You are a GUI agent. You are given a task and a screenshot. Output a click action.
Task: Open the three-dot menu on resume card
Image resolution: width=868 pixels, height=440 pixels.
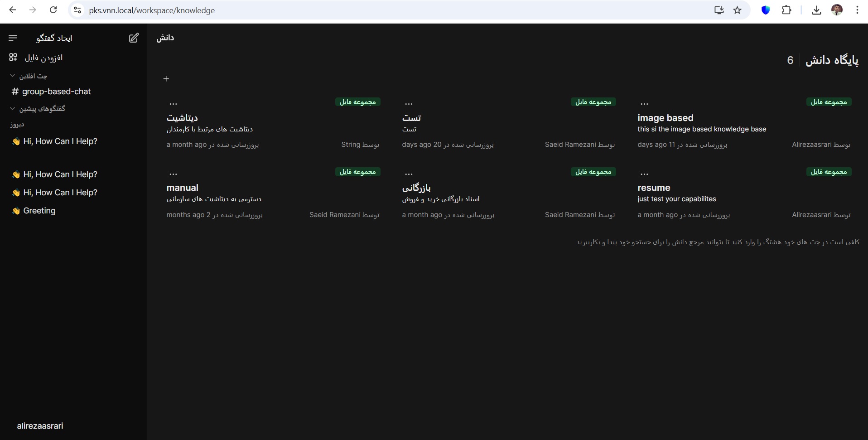pyautogui.click(x=644, y=174)
